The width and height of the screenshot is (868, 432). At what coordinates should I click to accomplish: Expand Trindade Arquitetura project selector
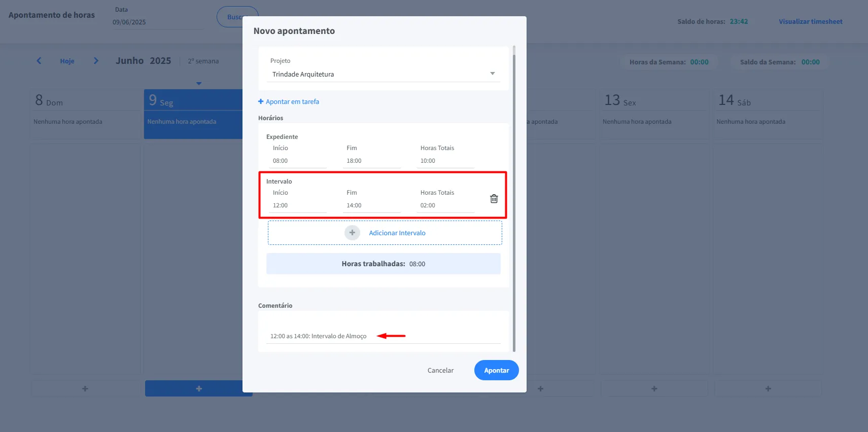[380, 75]
